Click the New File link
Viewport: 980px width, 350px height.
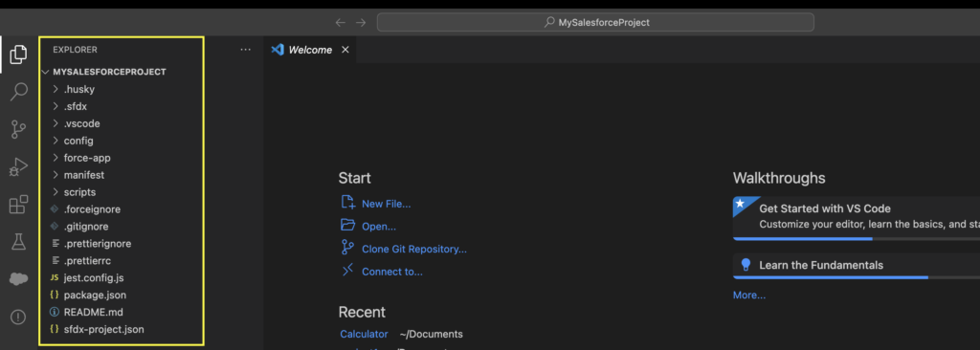(x=386, y=204)
